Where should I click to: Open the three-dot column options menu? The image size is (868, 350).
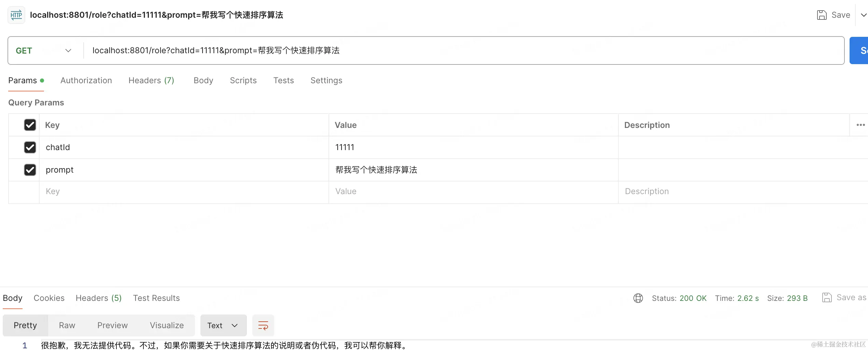860,125
